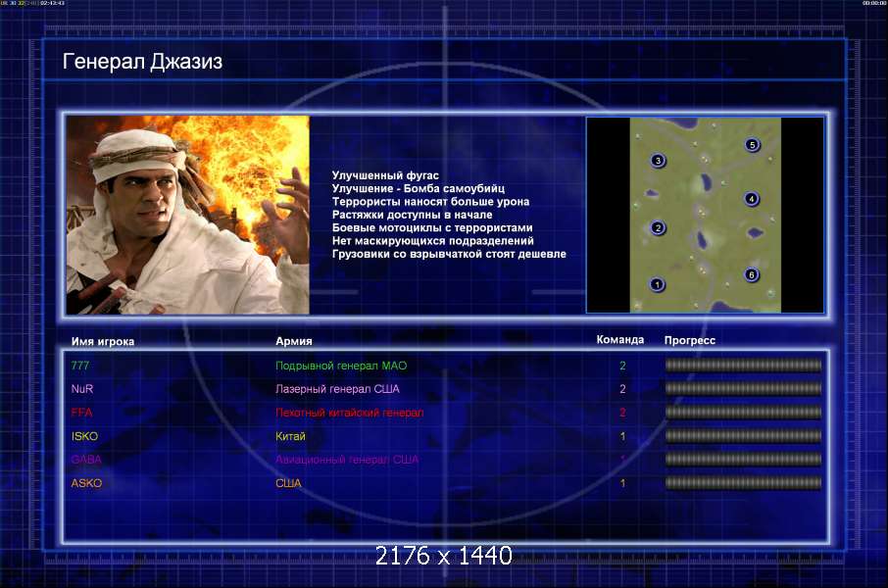The height and width of the screenshot is (588, 888).
Task: Click the title 'Генерал Джазиз'
Action: 142,61
